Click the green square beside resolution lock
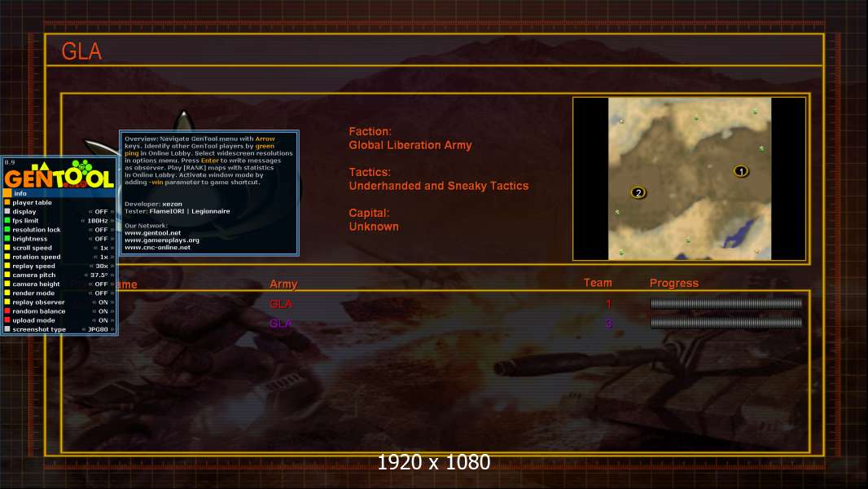Image resolution: width=868 pixels, height=489 pixels. click(7, 230)
